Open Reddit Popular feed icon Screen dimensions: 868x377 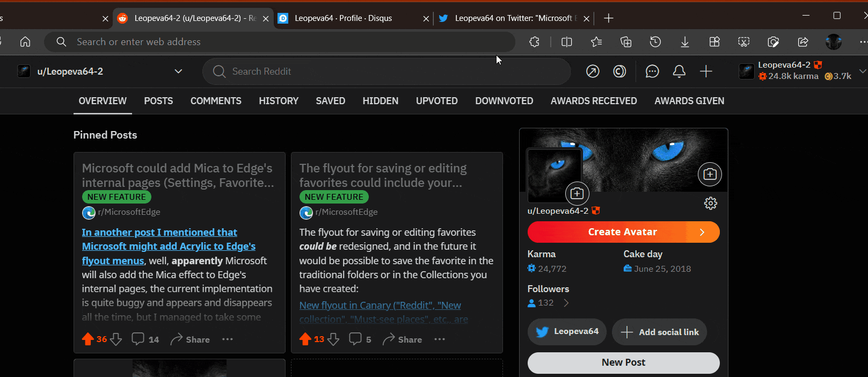point(593,71)
